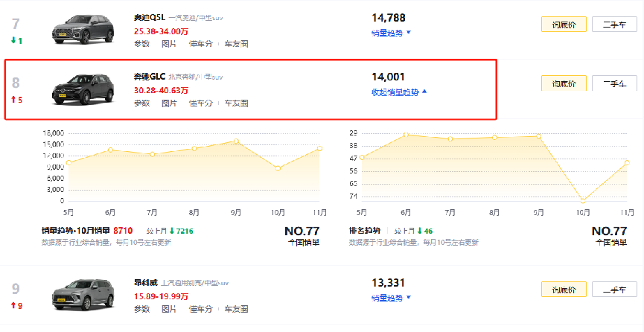Open the 奥迪Q5L model title
The image size is (644, 332).
pos(150,18)
